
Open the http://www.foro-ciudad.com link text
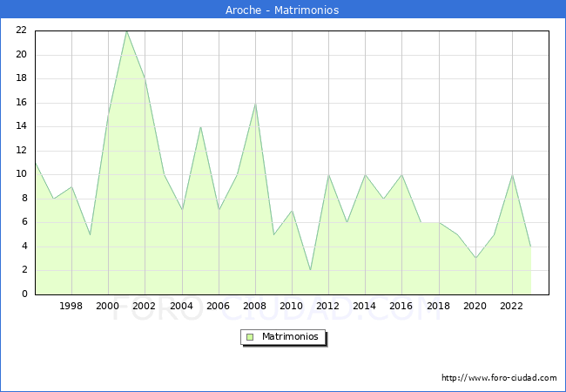click(499, 378)
